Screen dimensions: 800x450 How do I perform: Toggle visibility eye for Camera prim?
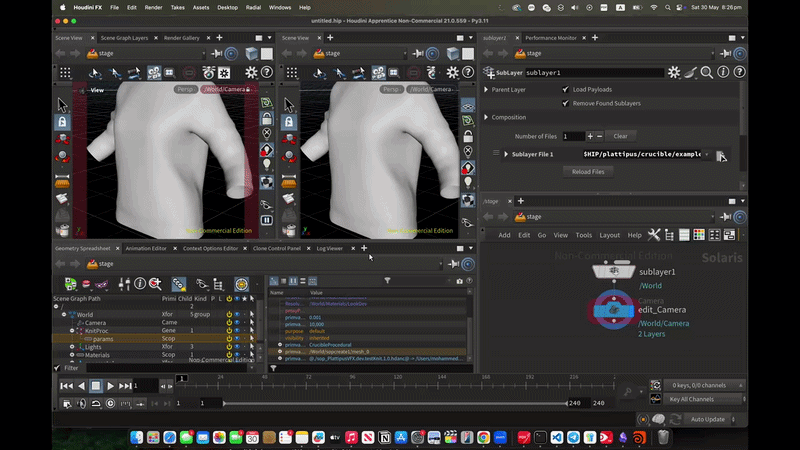click(x=237, y=322)
